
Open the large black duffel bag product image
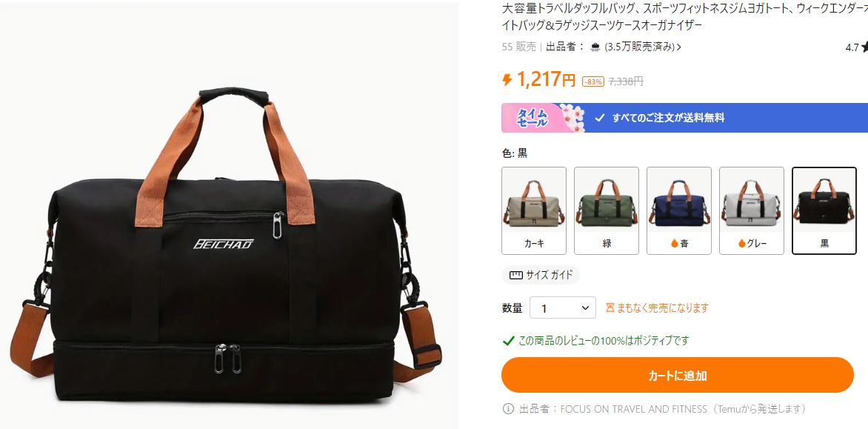pyautogui.click(x=229, y=216)
